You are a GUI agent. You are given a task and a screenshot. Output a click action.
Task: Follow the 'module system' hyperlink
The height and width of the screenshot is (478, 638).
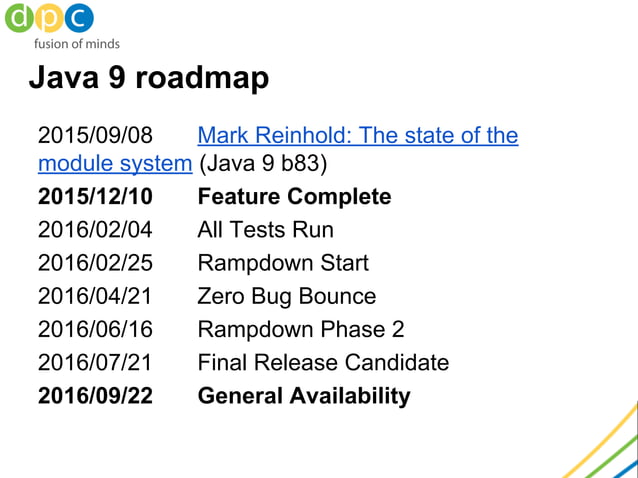(115, 164)
